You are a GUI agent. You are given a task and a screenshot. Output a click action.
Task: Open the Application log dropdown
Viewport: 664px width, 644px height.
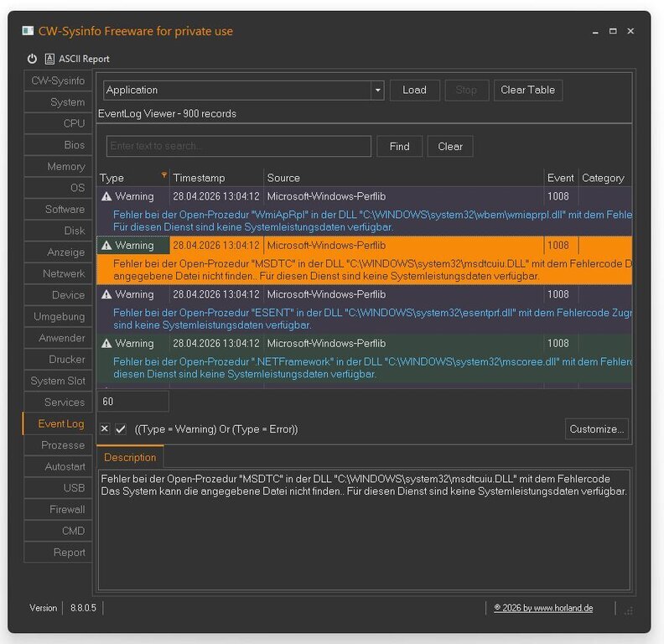click(377, 91)
